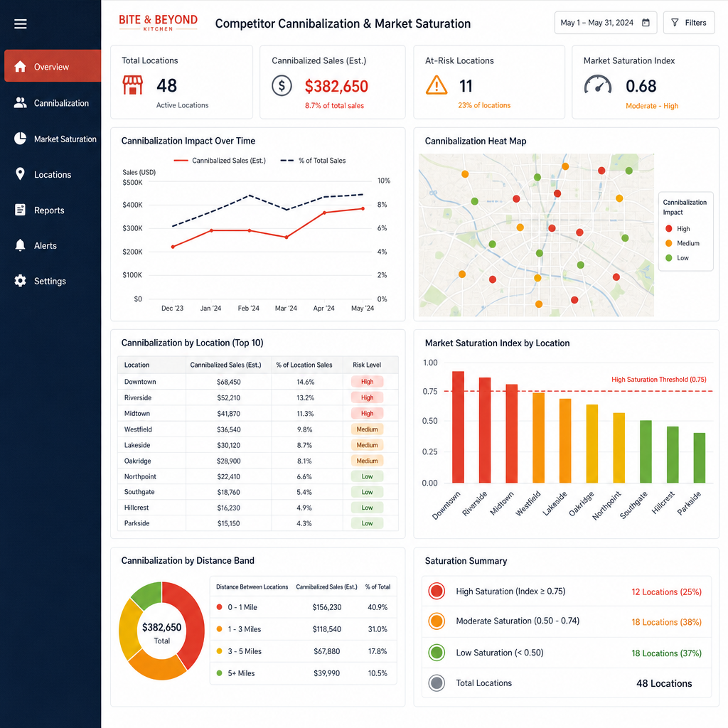Select the Downtown table row
This screenshot has width=728, height=728.
(x=257, y=382)
